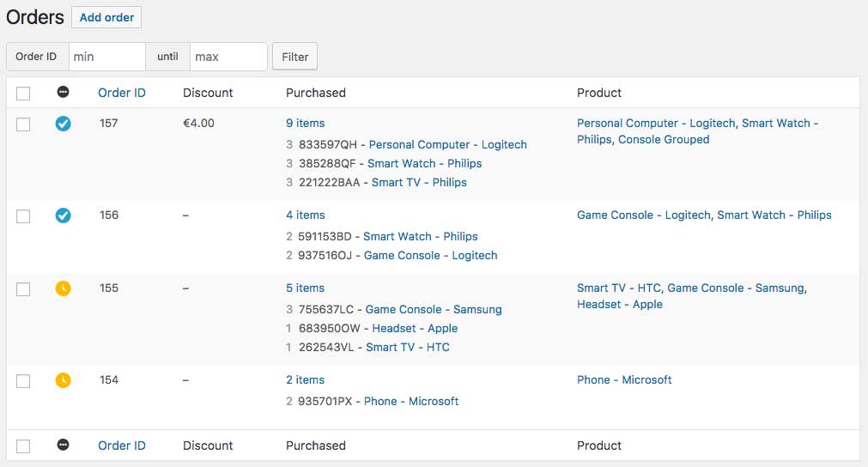Toggle the select-all checkbox in the footer
The width and height of the screenshot is (868, 467).
[x=23, y=446]
